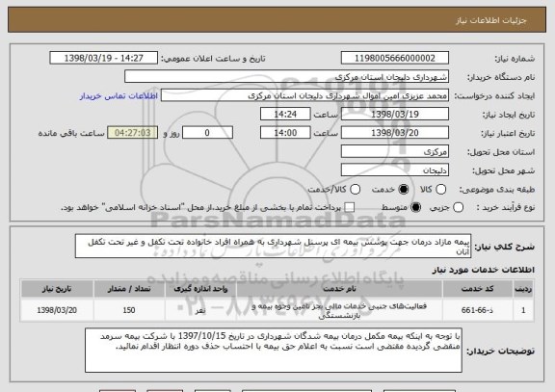Click the ایجاد کننده درخواست field
The width and height of the screenshot is (555, 392).
(x=304, y=95)
